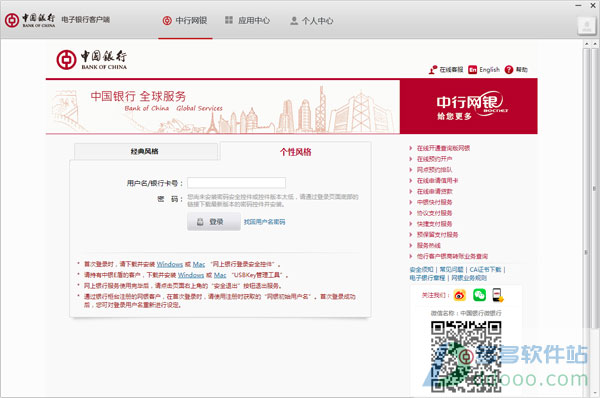Switch to the 中行网银 top tab
Screen dimensions: 600x398
[x=185, y=21]
